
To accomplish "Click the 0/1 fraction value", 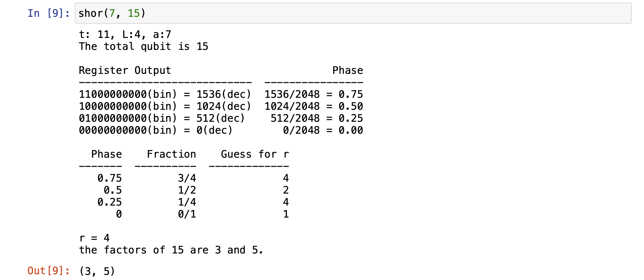I will pyautogui.click(x=187, y=214).
